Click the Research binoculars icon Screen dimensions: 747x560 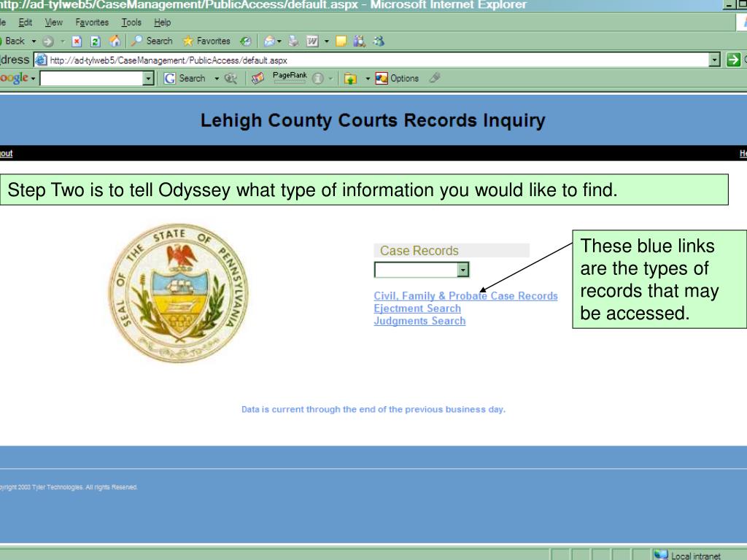click(x=359, y=42)
